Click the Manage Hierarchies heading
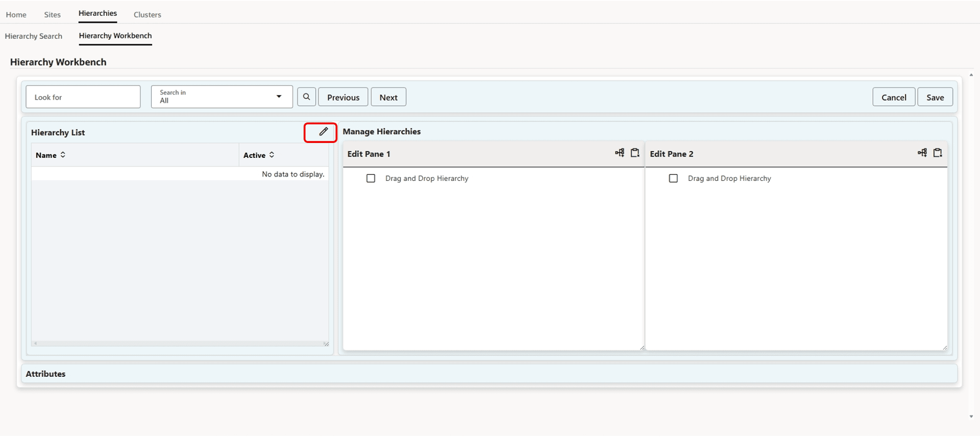Screen dimensions: 980x437 point(382,131)
